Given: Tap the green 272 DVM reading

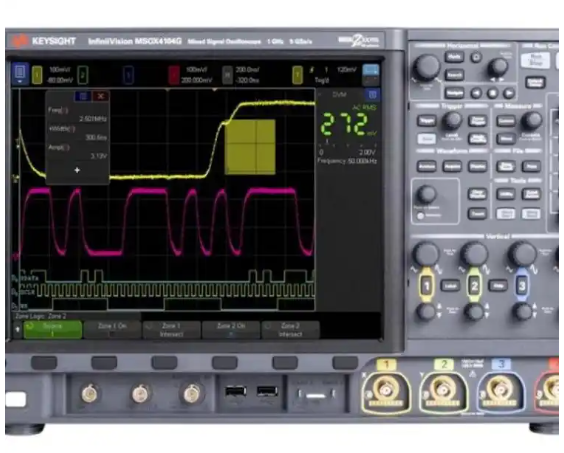Looking at the screenshot, I should pyautogui.click(x=344, y=124).
